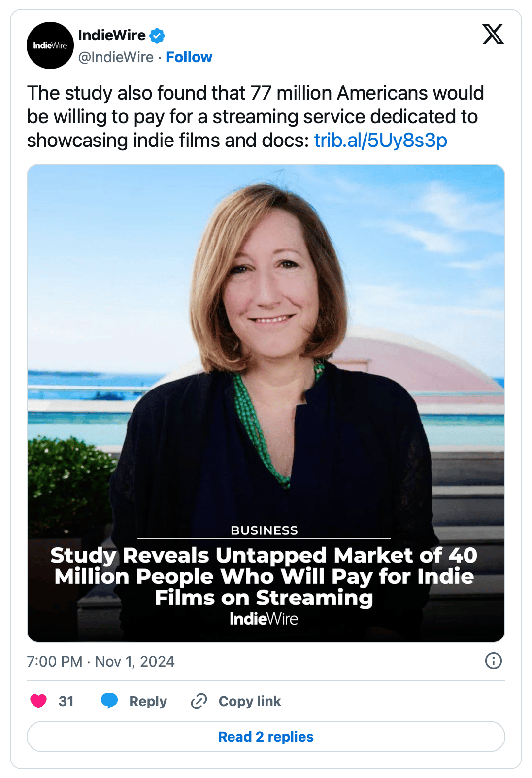Follow the IndieWire account

(x=189, y=57)
